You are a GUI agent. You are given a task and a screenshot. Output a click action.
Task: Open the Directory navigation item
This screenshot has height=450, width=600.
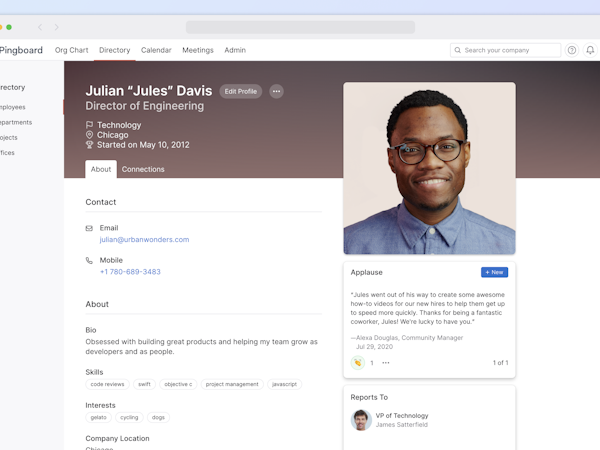click(x=114, y=50)
